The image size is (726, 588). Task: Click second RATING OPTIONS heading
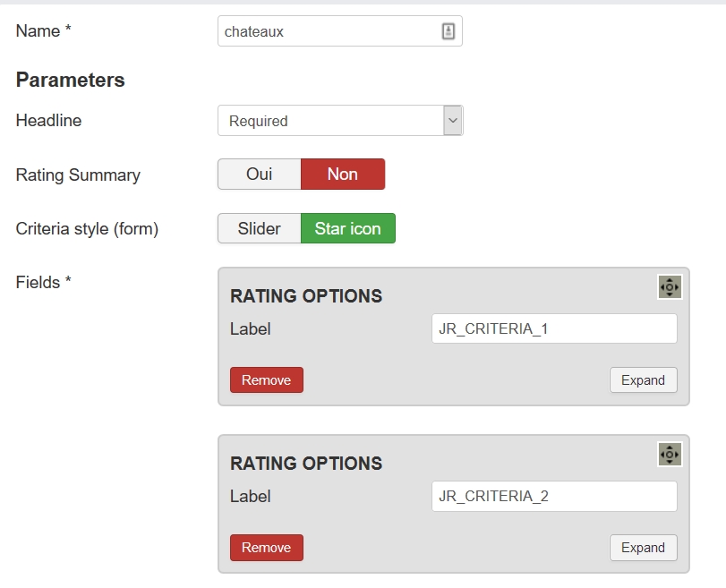pos(306,464)
